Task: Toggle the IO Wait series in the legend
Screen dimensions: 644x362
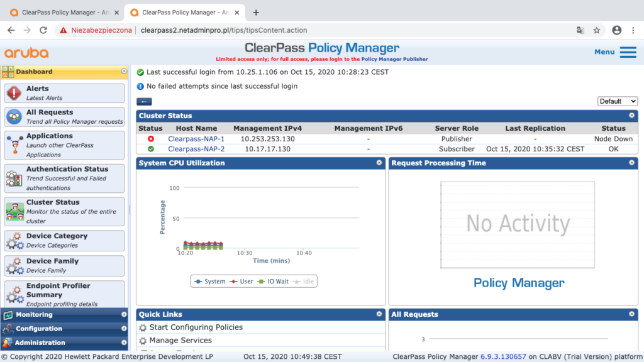Action: click(x=273, y=281)
